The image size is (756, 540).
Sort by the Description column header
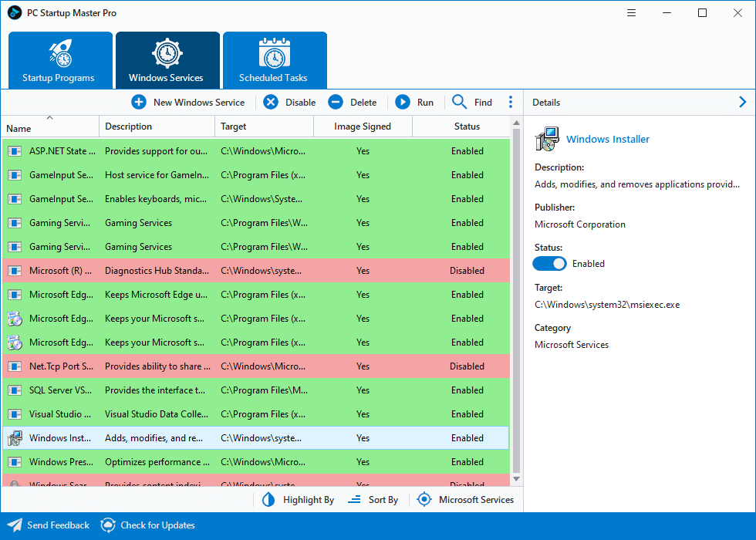click(x=157, y=127)
